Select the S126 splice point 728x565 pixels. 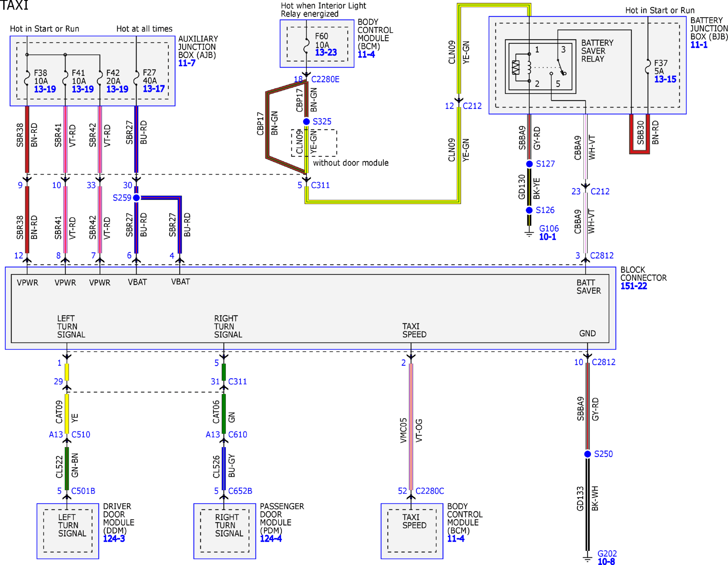click(529, 210)
